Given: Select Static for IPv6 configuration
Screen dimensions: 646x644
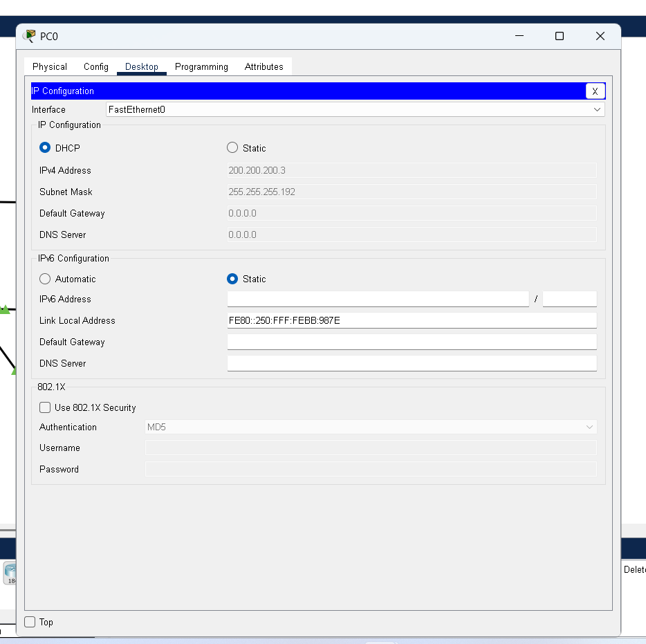Looking at the screenshot, I should coord(232,279).
